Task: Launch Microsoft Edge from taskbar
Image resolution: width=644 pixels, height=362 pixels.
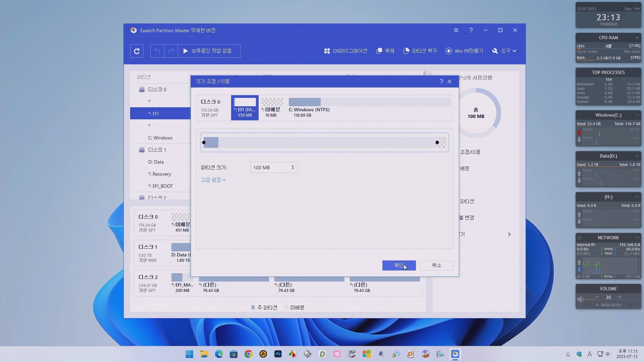Action: pyautogui.click(x=219, y=354)
